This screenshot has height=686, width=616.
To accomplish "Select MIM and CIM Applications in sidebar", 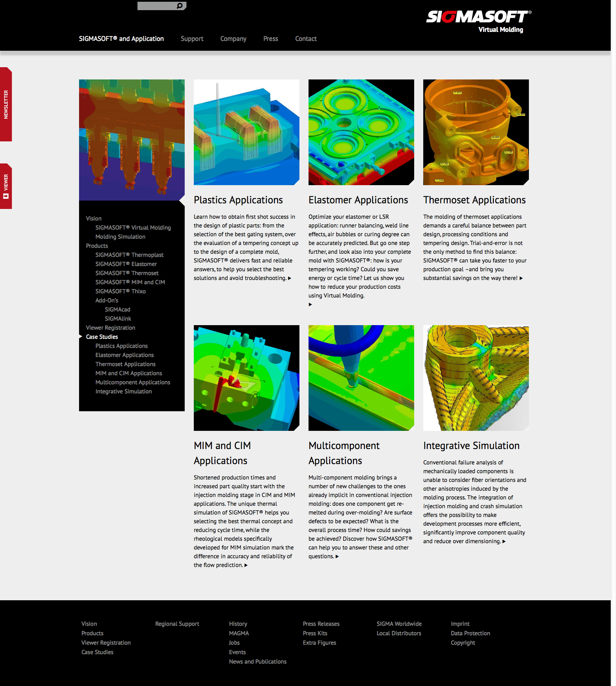I will tap(129, 373).
